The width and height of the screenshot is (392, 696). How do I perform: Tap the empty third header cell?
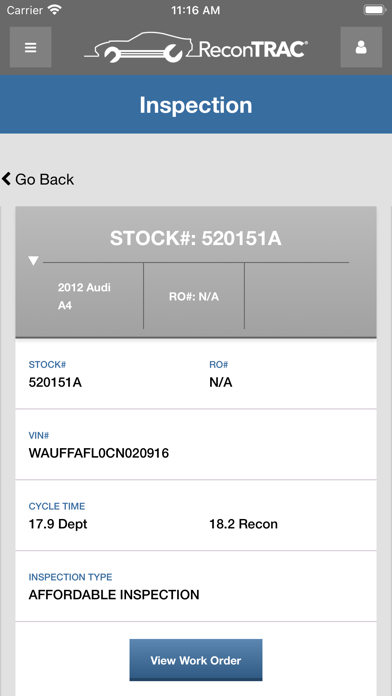coord(297,296)
